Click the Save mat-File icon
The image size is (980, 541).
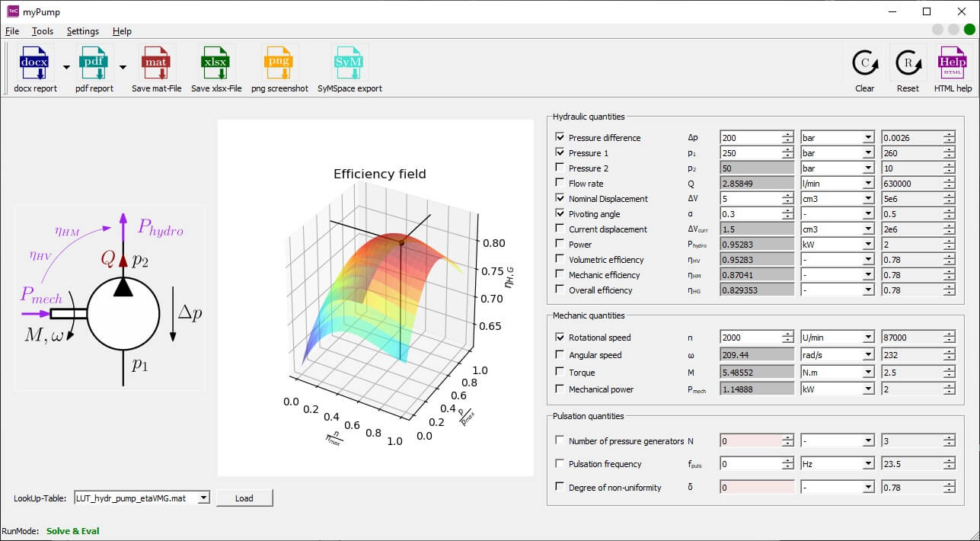156,63
